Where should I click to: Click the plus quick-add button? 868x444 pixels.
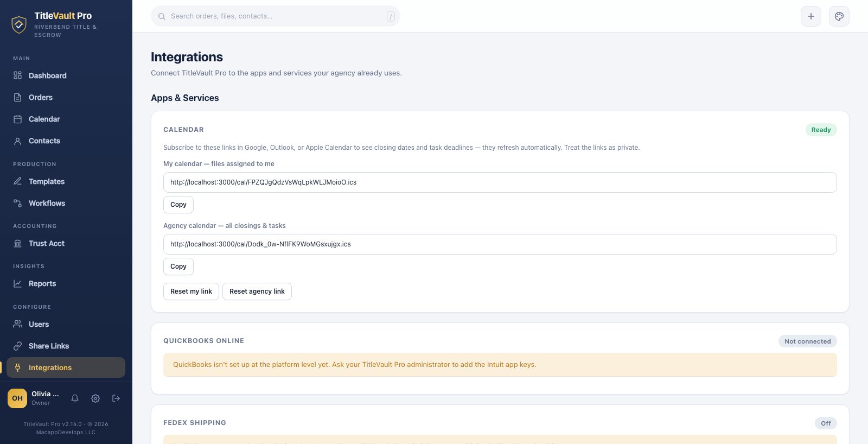[811, 16]
